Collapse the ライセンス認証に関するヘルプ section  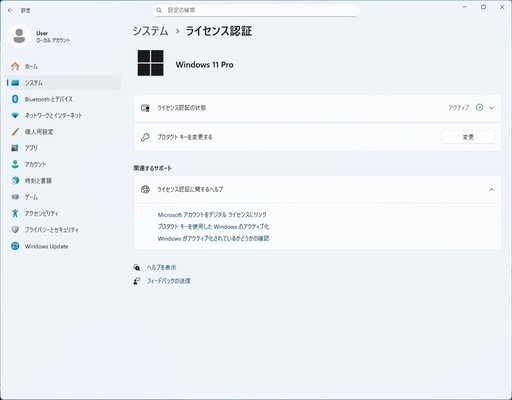tap(491, 189)
